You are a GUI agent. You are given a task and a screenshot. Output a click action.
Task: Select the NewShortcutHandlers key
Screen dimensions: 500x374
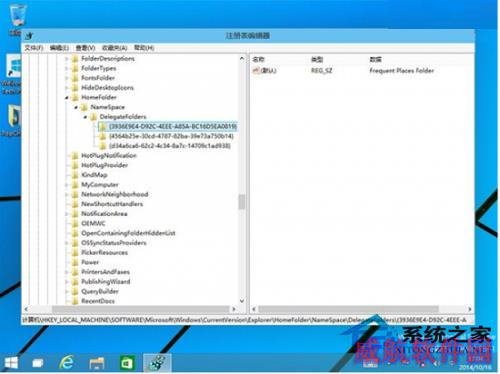pyautogui.click(x=112, y=204)
